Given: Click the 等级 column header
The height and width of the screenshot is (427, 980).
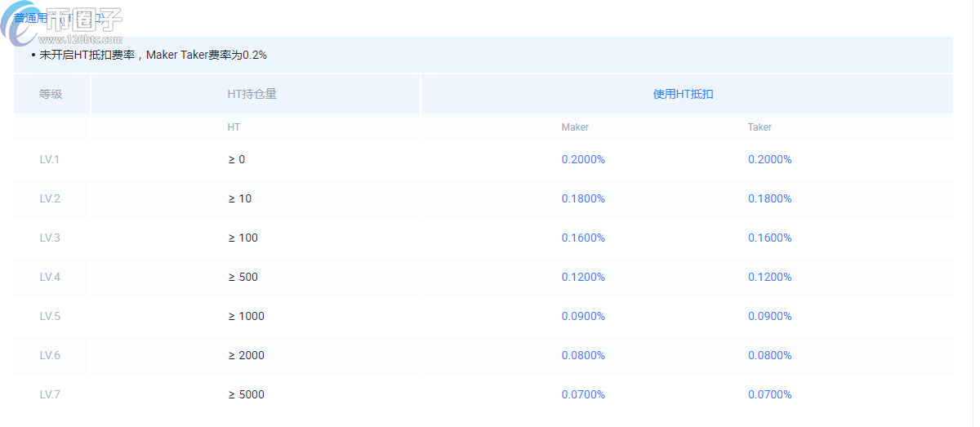Looking at the screenshot, I should point(51,94).
